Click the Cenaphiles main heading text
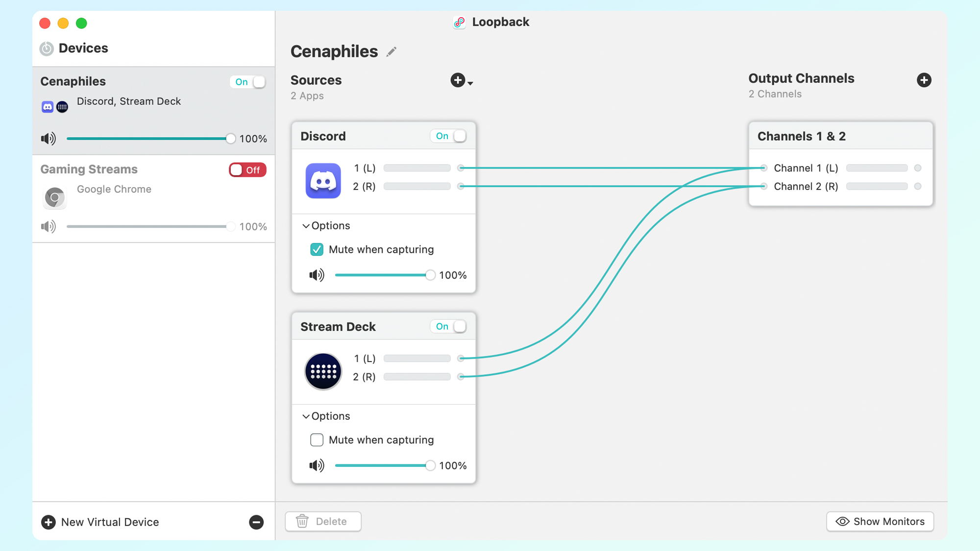Screen dimensions: 980x551 (x=334, y=51)
